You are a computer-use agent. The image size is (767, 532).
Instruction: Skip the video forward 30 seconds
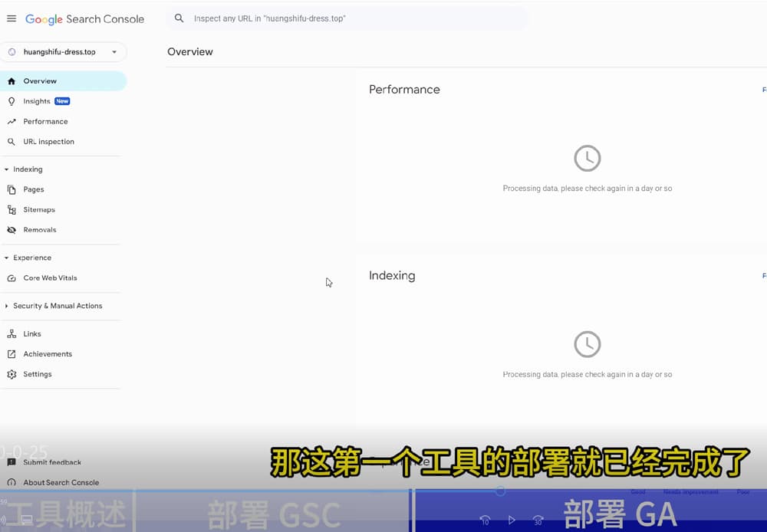[538, 520]
